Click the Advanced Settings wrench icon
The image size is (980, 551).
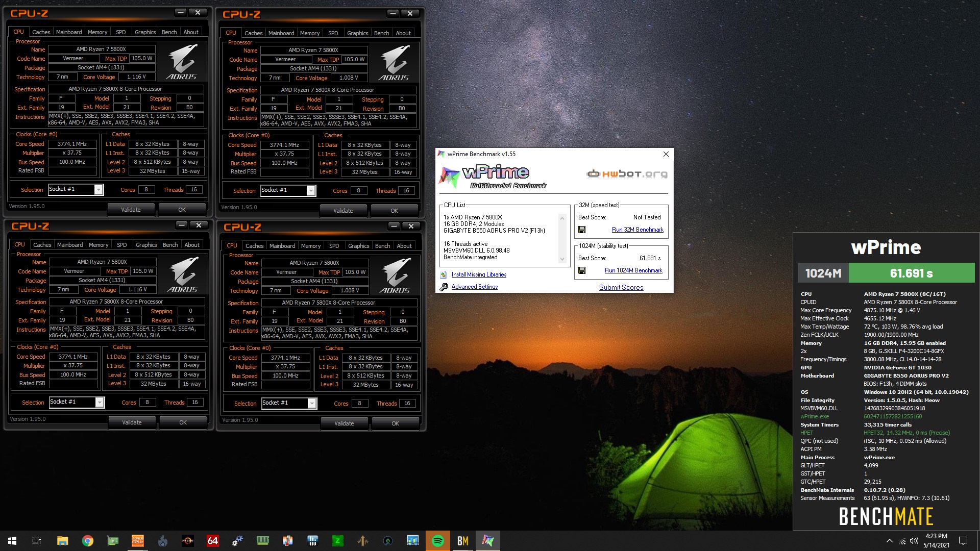coord(444,287)
